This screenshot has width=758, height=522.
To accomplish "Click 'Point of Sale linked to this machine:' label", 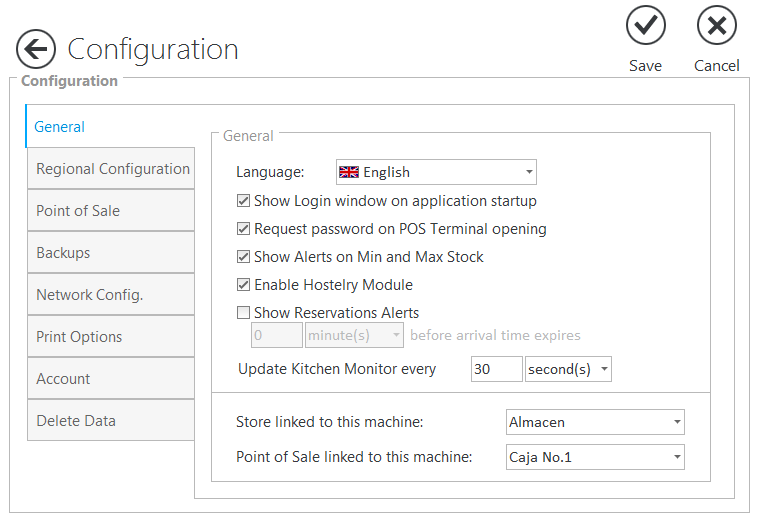I will 354,457.
